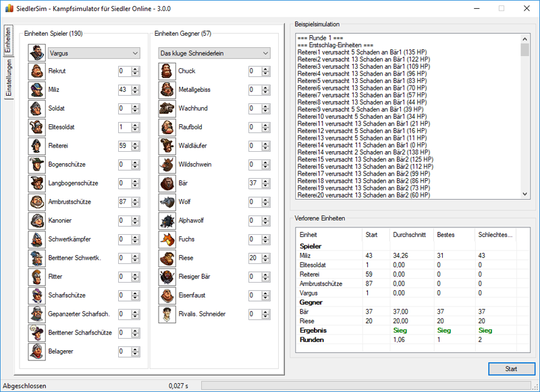
Task: Click the Belagerer unit icon
Action: coord(37,352)
